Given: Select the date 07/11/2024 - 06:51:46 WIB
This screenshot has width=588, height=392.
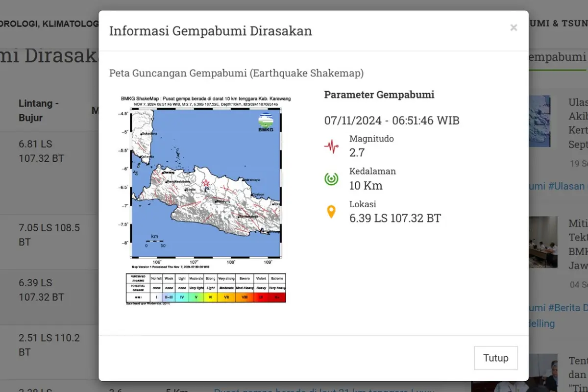Looking at the screenshot, I should tap(392, 121).
